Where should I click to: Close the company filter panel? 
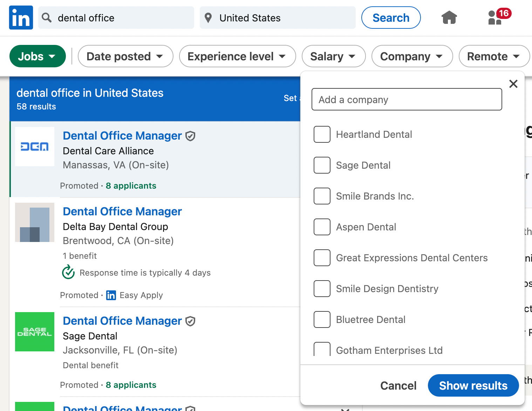pos(513,84)
